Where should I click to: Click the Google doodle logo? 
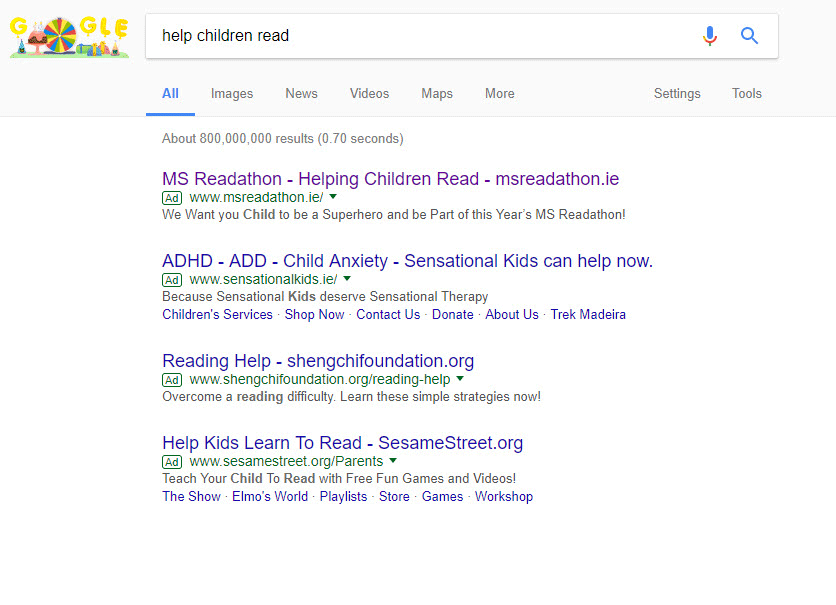[69, 36]
